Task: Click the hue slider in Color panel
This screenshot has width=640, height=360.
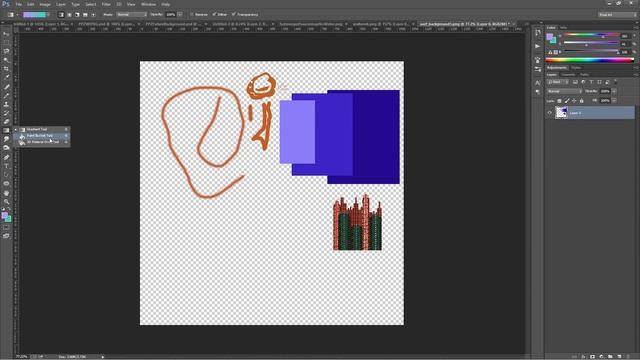Action: point(591,36)
